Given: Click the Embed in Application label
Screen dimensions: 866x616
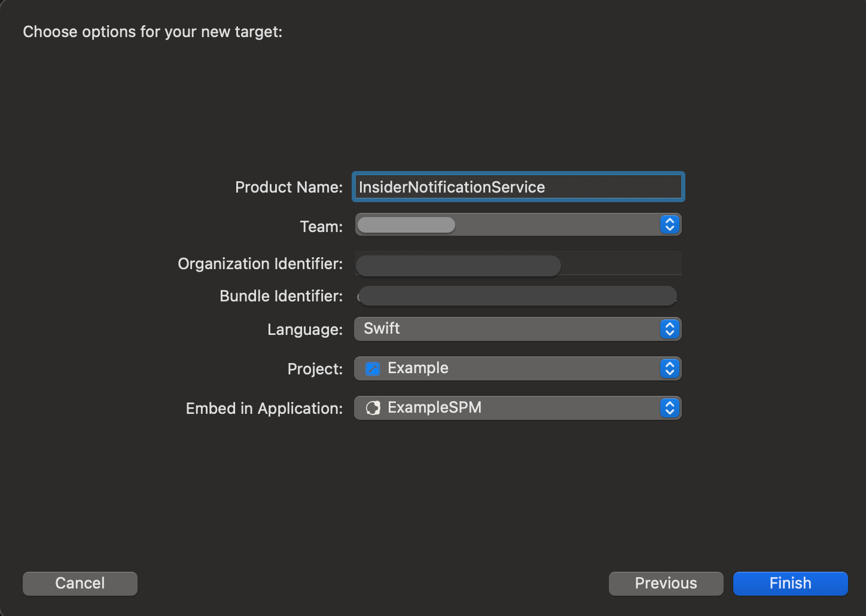Looking at the screenshot, I should pyautogui.click(x=264, y=408).
